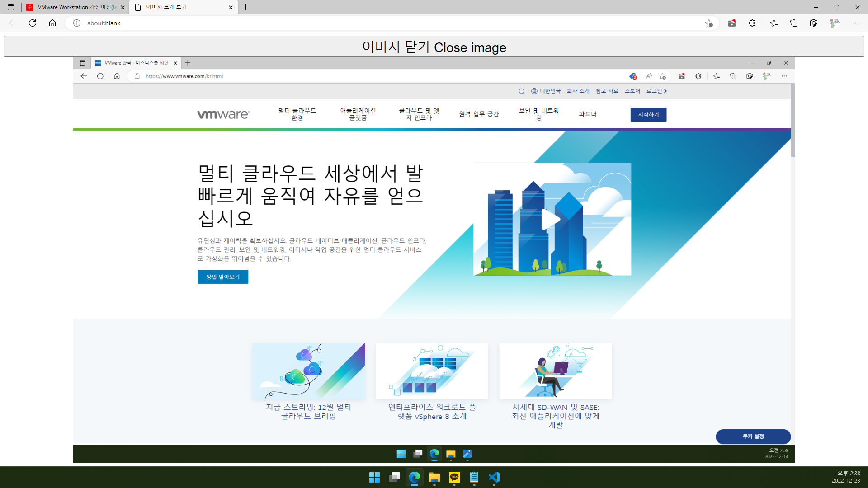Screen dimensions: 868x488
Task: Open 보안 및 네트워킹 menu
Action: 539,114
